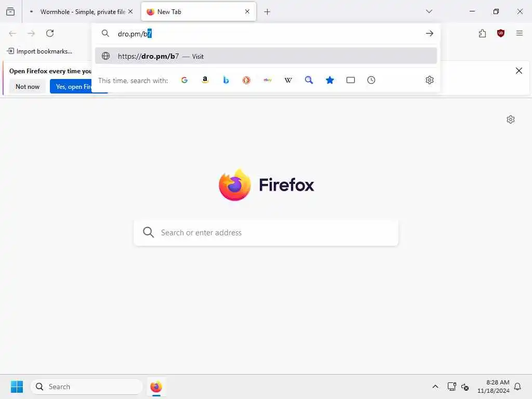Search open tabs with the rectangle icon
Image resolution: width=532 pixels, height=399 pixels.
point(351,80)
